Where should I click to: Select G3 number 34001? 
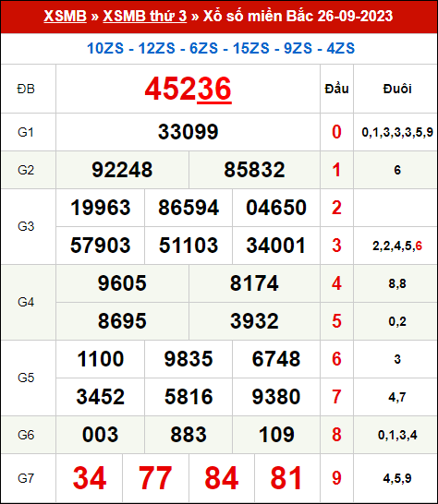(x=275, y=246)
